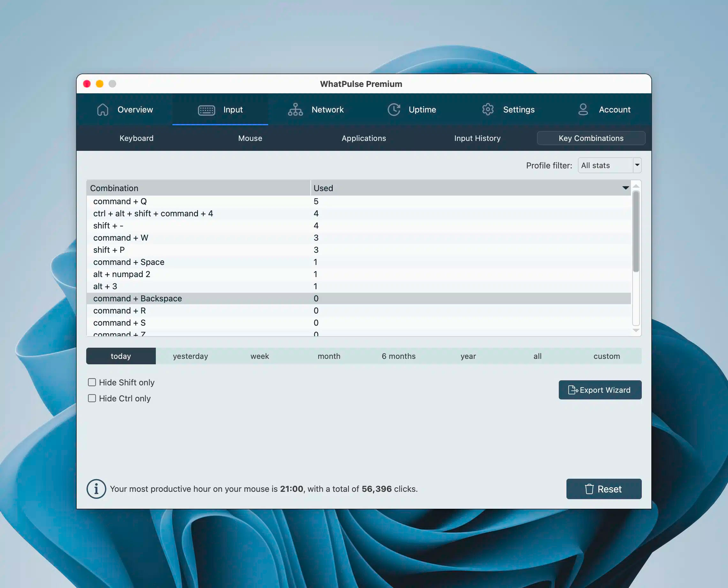Click the Overview home icon
This screenshot has width=728, height=588.
102,109
